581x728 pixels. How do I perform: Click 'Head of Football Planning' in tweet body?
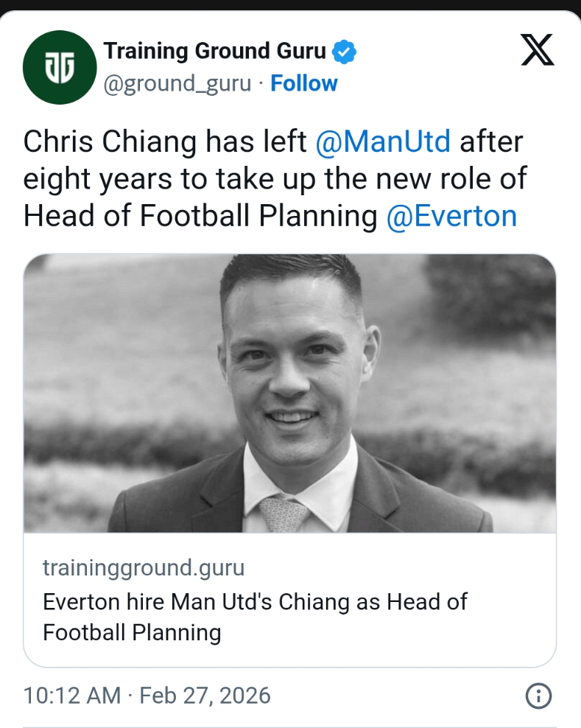pyautogui.click(x=200, y=217)
